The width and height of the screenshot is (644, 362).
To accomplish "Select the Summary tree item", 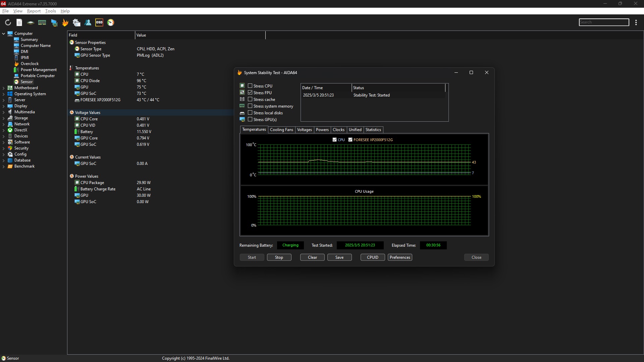I will click(x=29, y=40).
